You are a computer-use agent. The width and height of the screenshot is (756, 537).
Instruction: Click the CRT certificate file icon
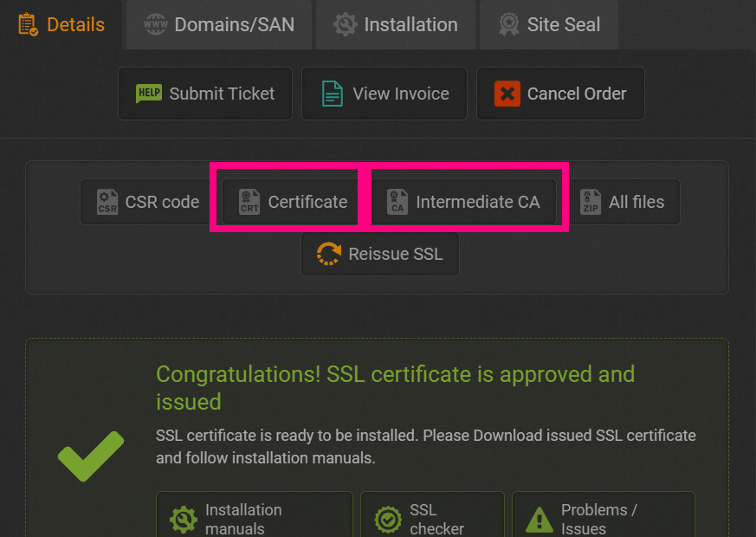pyautogui.click(x=249, y=202)
